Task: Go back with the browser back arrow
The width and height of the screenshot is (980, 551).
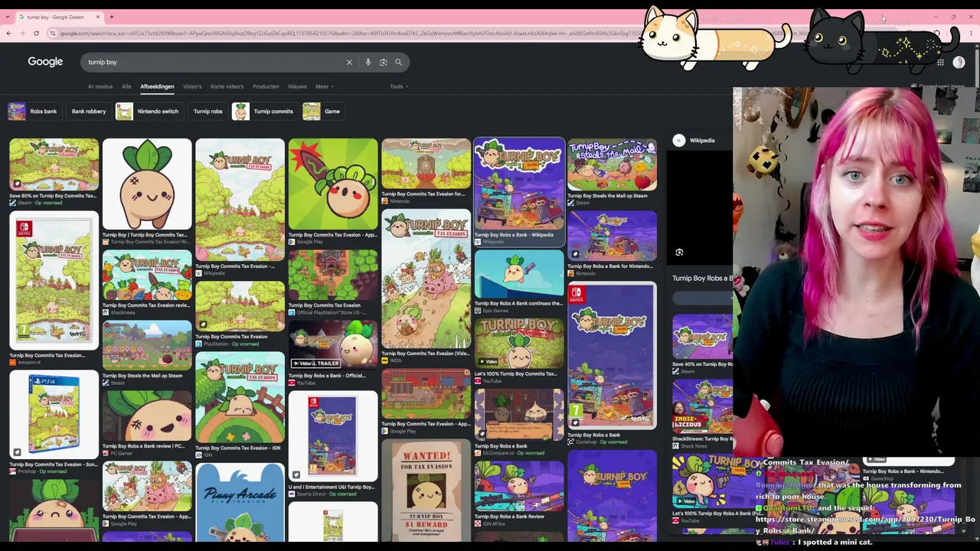Action: coord(8,33)
